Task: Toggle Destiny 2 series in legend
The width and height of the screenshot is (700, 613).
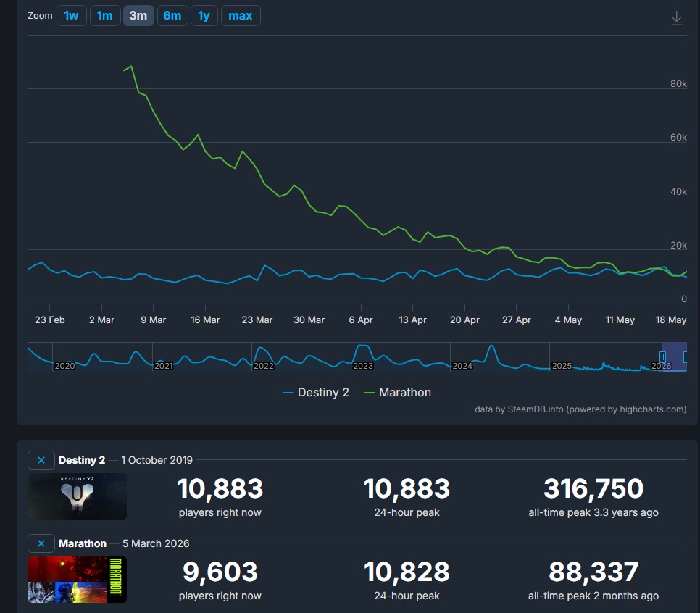Action: click(x=316, y=393)
